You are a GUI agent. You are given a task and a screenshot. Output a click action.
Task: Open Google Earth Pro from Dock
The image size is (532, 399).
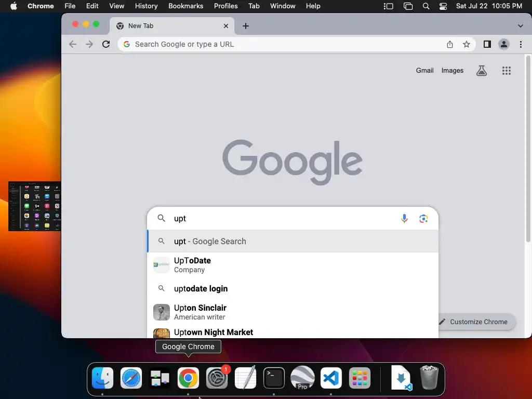point(302,378)
